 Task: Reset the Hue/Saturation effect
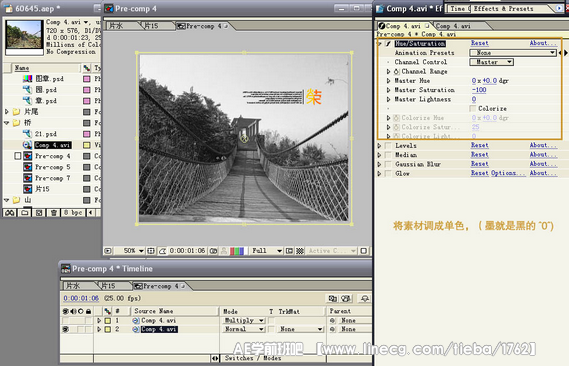click(479, 43)
